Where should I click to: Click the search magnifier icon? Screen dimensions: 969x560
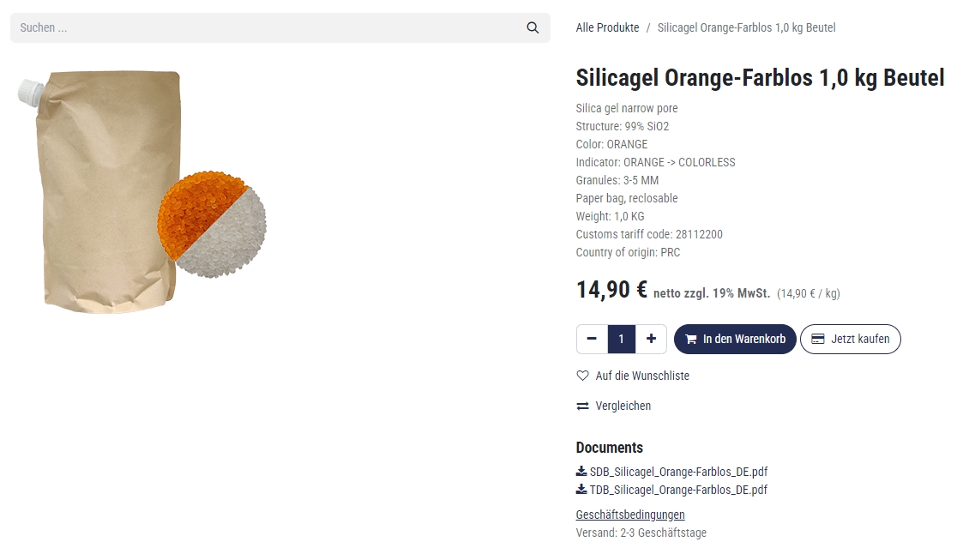tap(533, 28)
